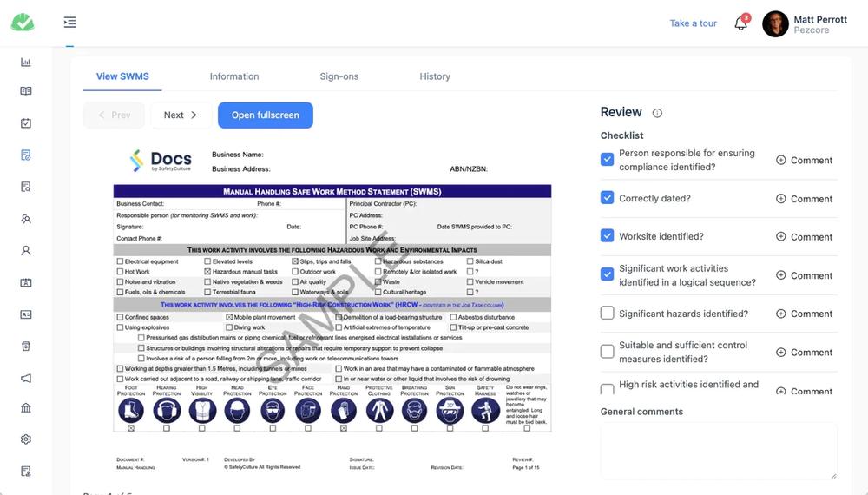Open the document search sidebar icon
The image size is (868, 495).
pos(25,187)
